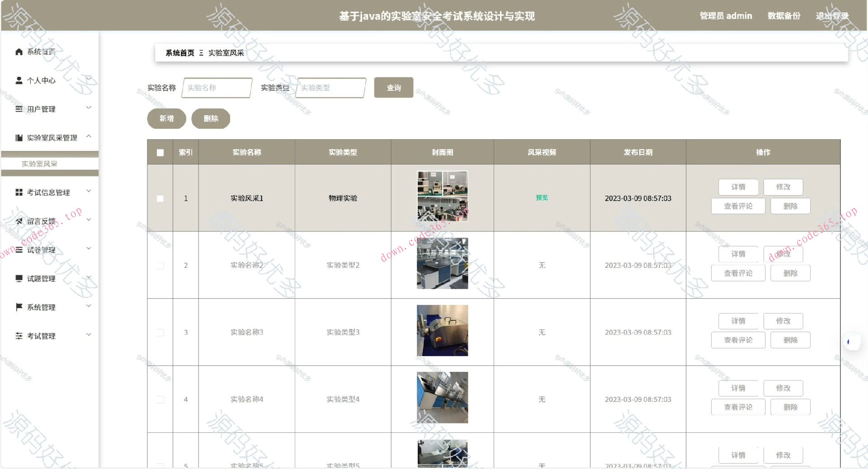Screen dimensions: 868x469
Task: Click 预览 link for 实验风采1 video
Action: coord(541,198)
